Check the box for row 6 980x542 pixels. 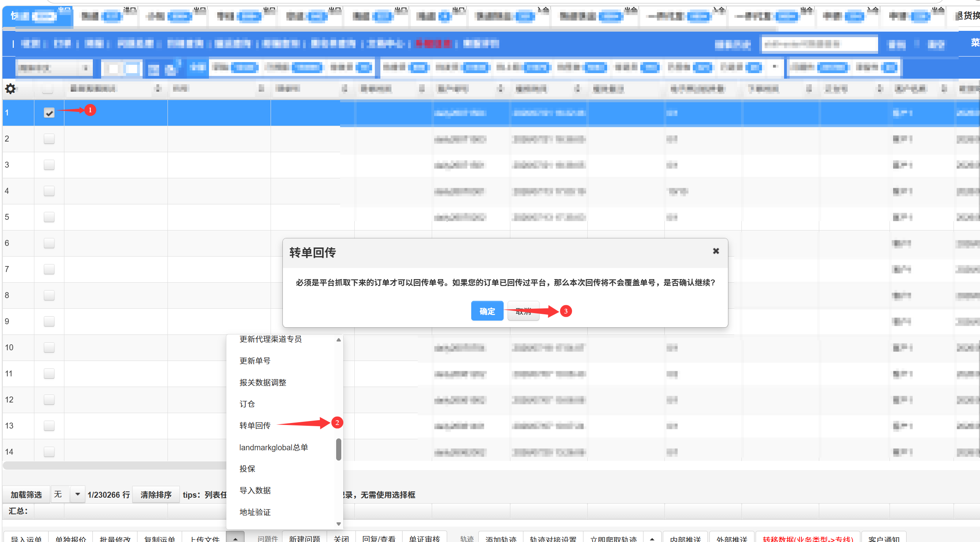pyautogui.click(x=49, y=243)
